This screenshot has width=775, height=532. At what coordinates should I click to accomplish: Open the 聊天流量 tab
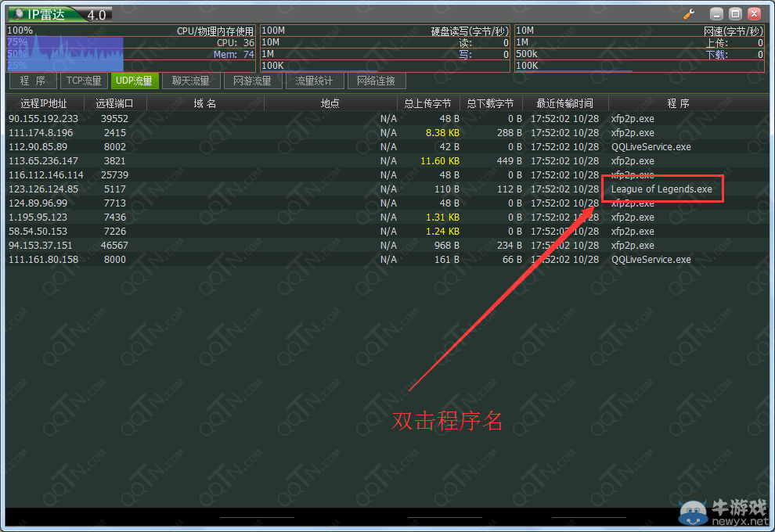(x=191, y=81)
